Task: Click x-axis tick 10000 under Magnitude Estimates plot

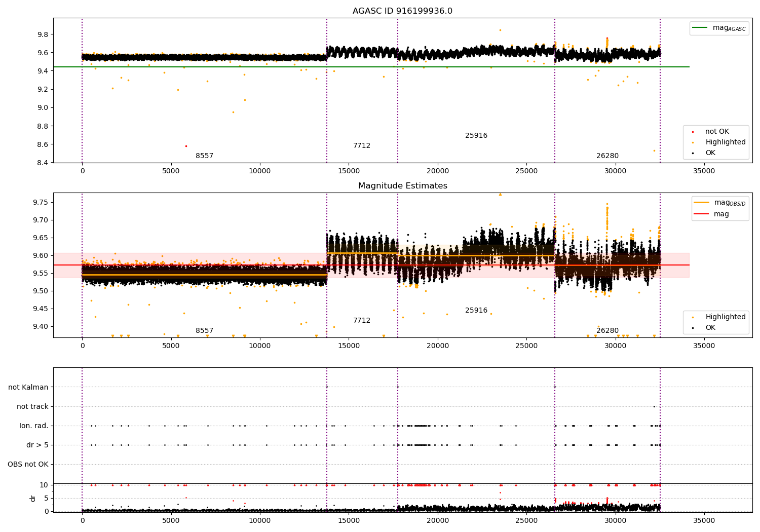Action: coord(260,346)
